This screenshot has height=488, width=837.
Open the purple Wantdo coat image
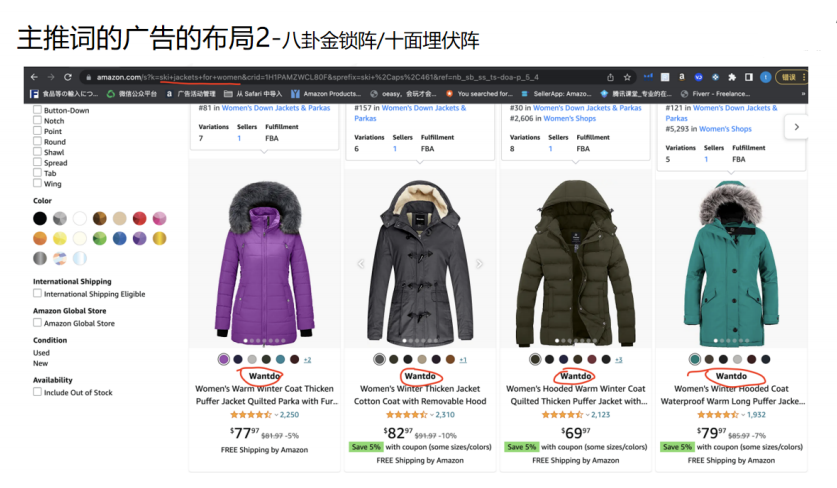(x=264, y=262)
